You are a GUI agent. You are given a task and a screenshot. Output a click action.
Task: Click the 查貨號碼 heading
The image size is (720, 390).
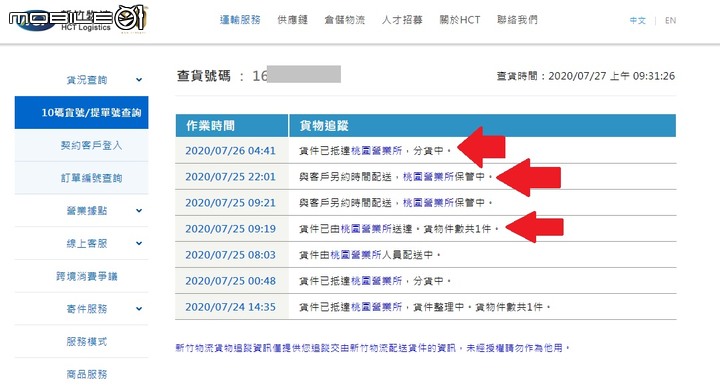click(x=204, y=76)
